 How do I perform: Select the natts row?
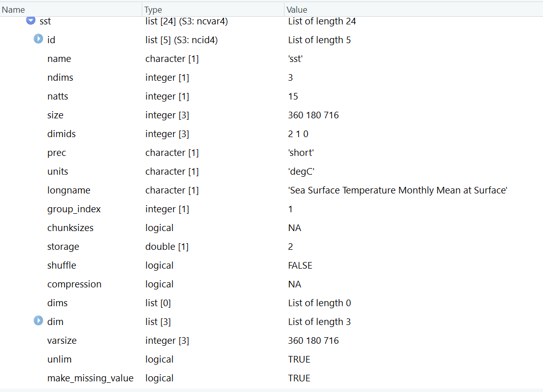(58, 96)
